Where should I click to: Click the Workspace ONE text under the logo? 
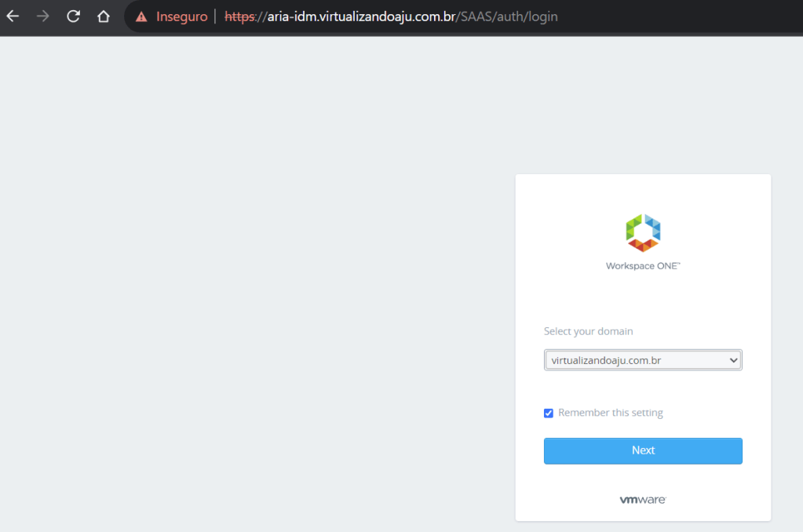tap(643, 266)
